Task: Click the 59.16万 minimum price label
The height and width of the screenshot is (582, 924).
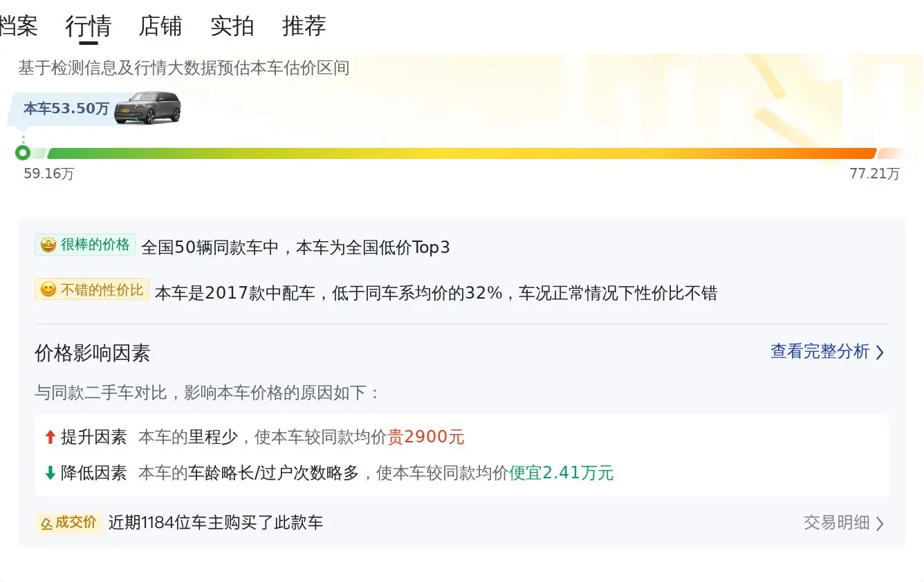Action: point(49,173)
